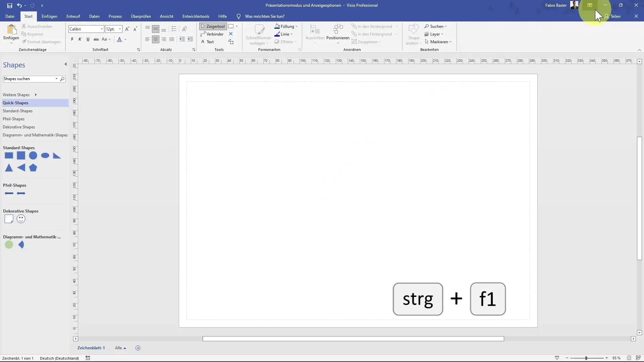Viewport: 644px width, 362px height.
Task: Switch to the Ansicht tab
Action: (x=167, y=16)
